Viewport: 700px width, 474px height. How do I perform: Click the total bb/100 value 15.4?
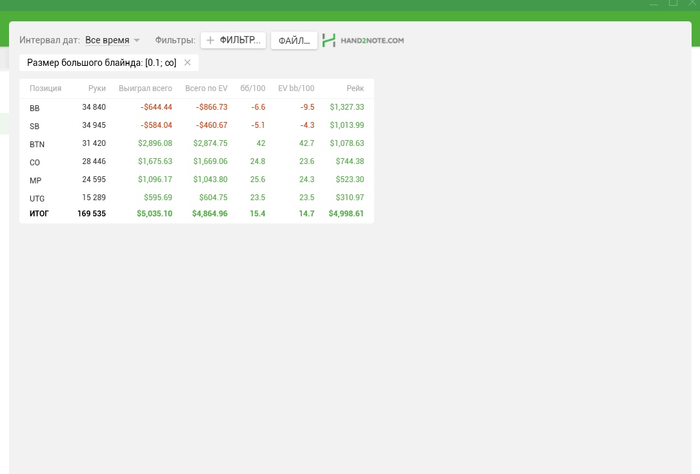(258, 214)
